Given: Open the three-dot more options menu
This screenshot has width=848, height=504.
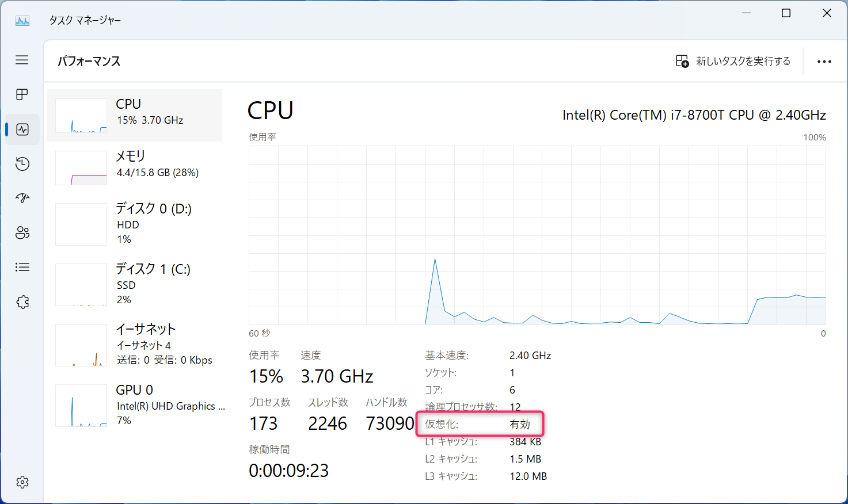Looking at the screenshot, I should pos(824,62).
